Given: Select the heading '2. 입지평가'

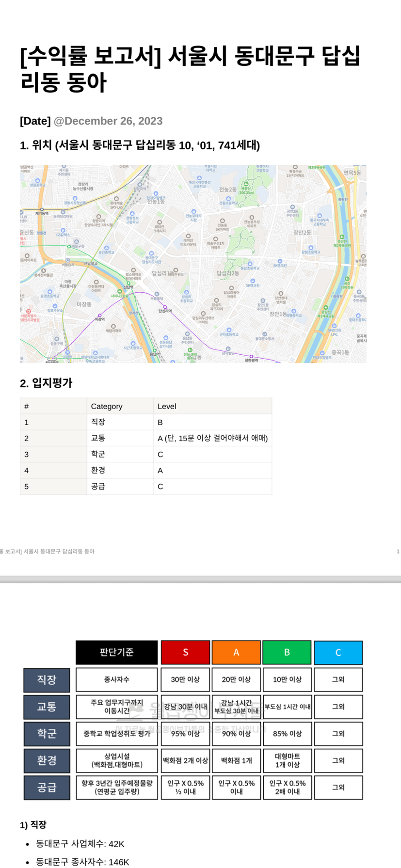Looking at the screenshot, I should [x=46, y=383].
